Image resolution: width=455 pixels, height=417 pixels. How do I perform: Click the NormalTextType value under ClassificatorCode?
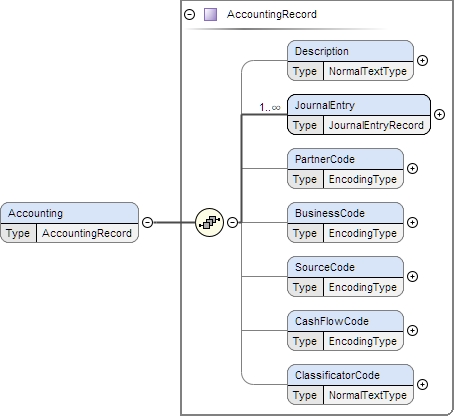(x=368, y=395)
